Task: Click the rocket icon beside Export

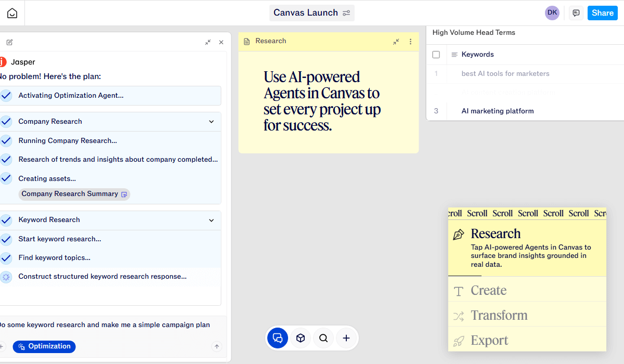Action: (x=459, y=341)
